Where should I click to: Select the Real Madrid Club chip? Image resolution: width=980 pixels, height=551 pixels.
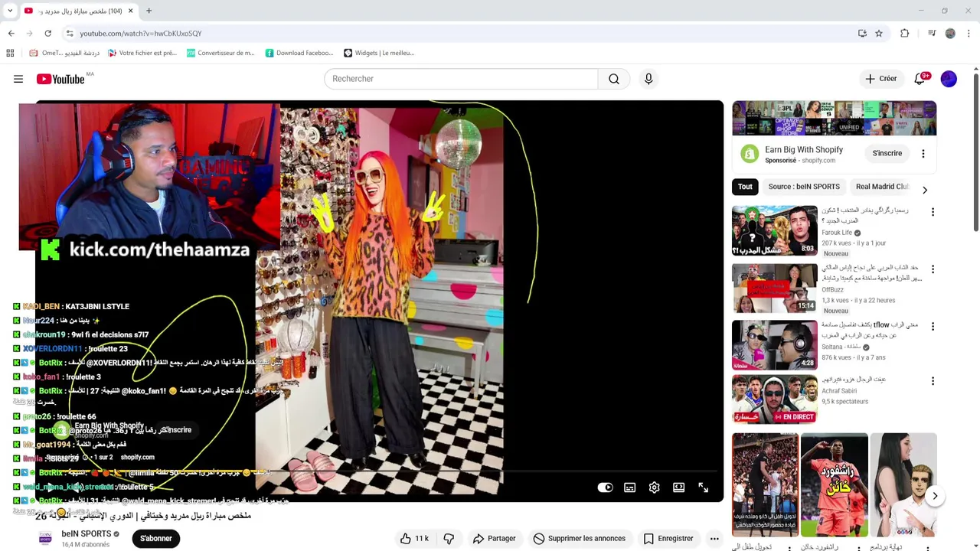point(882,187)
